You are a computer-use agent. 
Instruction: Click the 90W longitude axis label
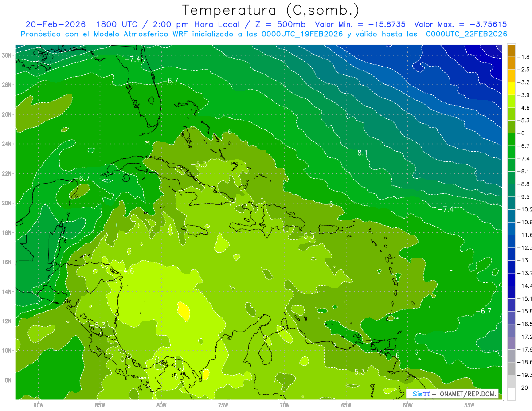tap(38, 405)
